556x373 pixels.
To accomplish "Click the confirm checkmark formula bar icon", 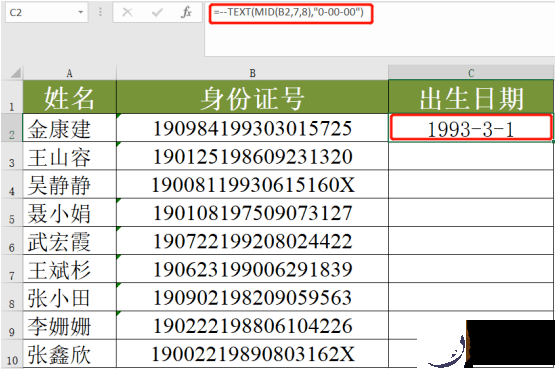I will coord(157,13).
